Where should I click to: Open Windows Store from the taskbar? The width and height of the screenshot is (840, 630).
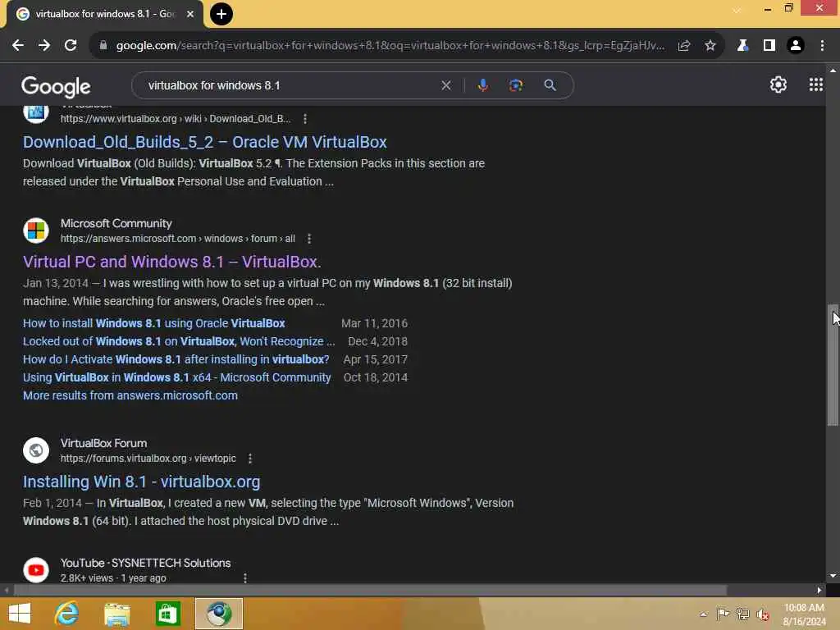[x=167, y=614]
